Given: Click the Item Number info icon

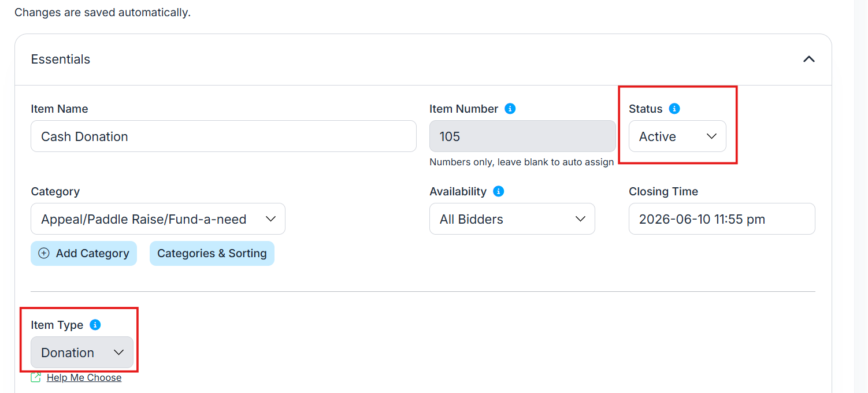Looking at the screenshot, I should pos(510,109).
